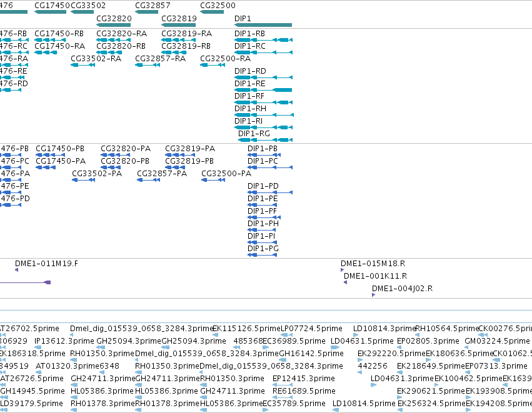Click the DIP1-RC transcript label
532x413 pixels.
[249, 46]
